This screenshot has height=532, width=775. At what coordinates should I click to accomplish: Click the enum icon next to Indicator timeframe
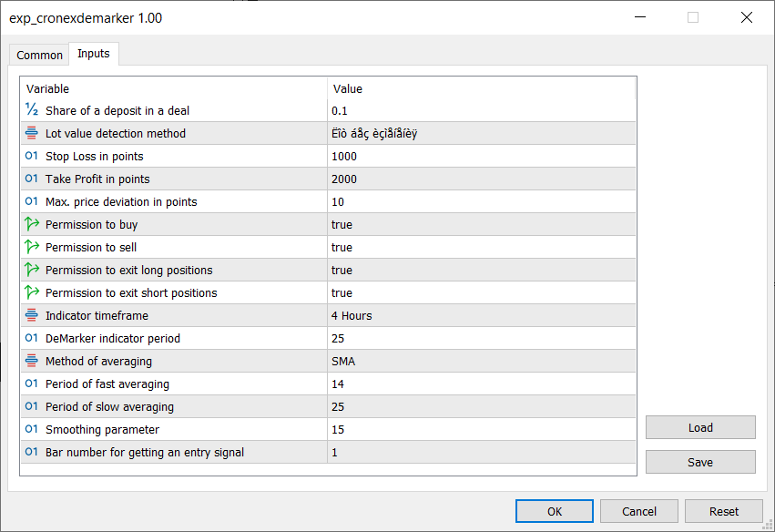click(32, 315)
